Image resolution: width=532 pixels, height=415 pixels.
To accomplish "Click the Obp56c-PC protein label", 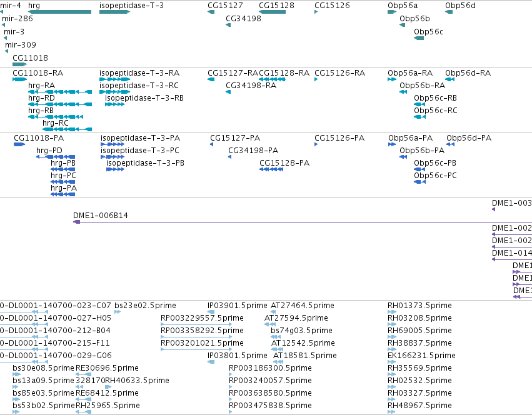I will [435, 176].
